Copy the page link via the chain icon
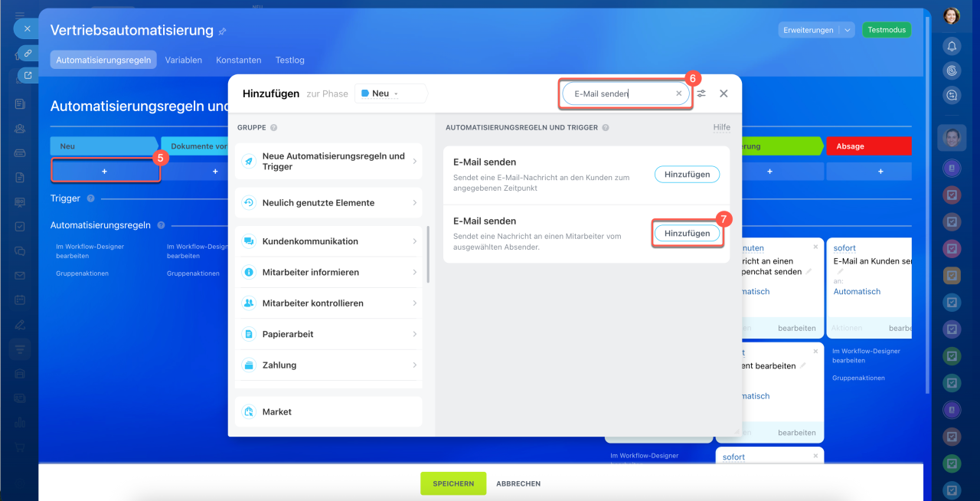The height and width of the screenshot is (501, 980). pos(28,53)
